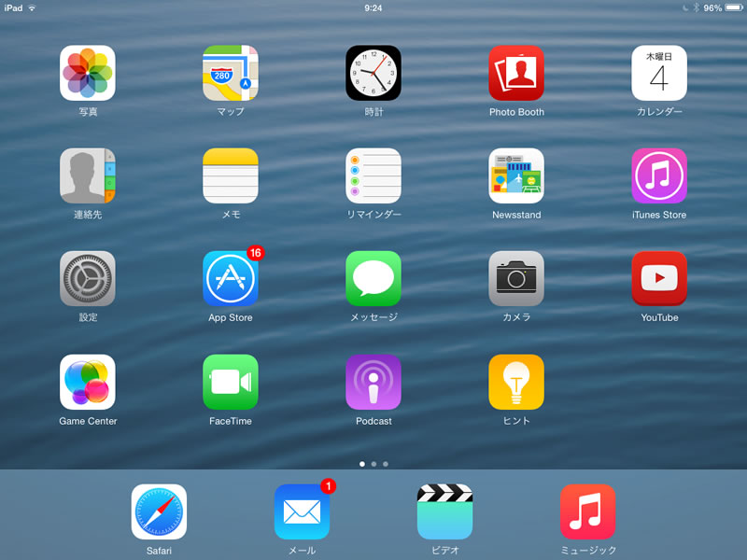Open Safari in the dock

click(x=159, y=511)
